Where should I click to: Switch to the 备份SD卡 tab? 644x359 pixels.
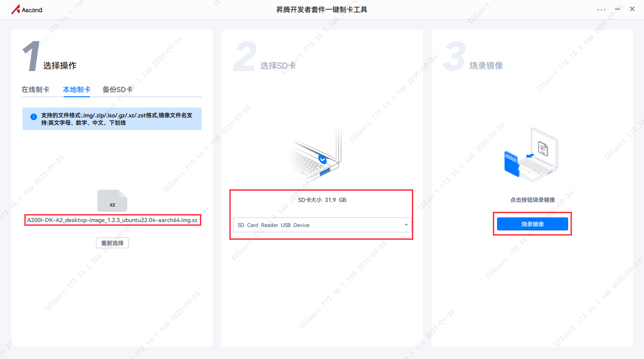coord(117,89)
